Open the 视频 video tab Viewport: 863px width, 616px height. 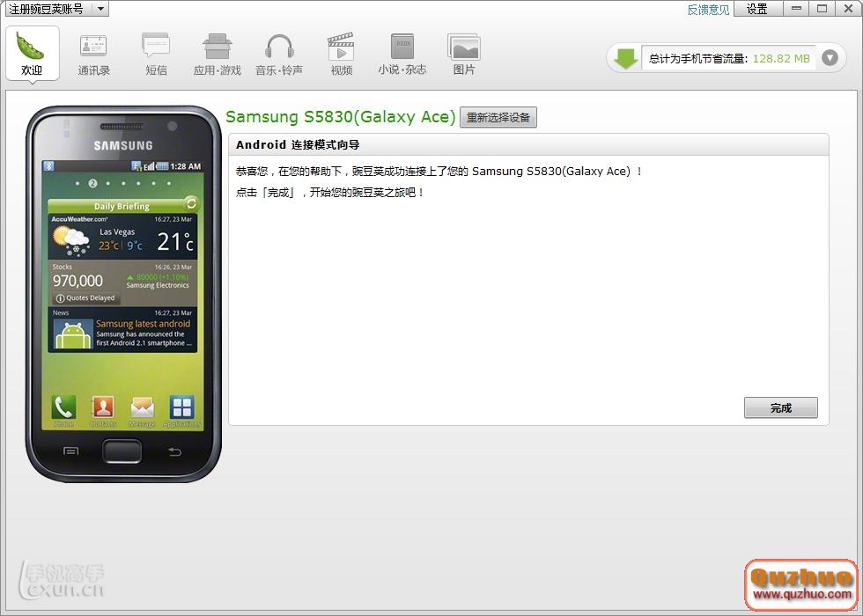tap(342, 55)
